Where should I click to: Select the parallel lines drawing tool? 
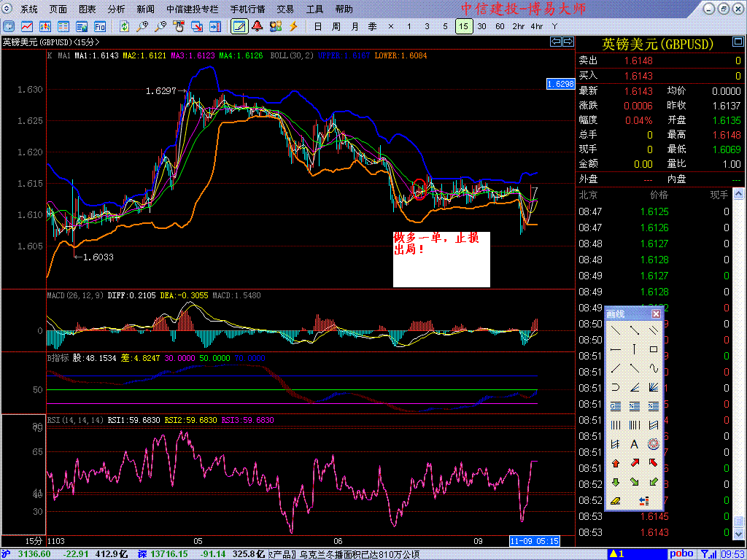[x=653, y=330]
